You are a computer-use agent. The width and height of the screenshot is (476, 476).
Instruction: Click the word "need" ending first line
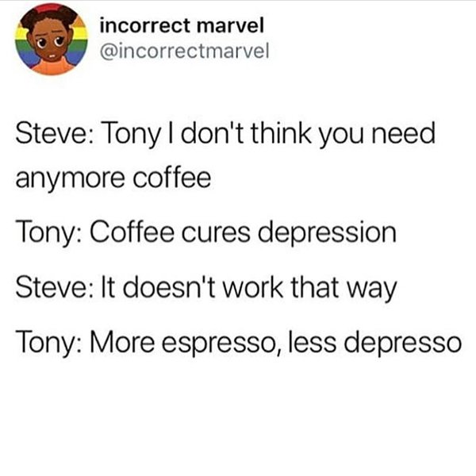[x=404, y=133]
